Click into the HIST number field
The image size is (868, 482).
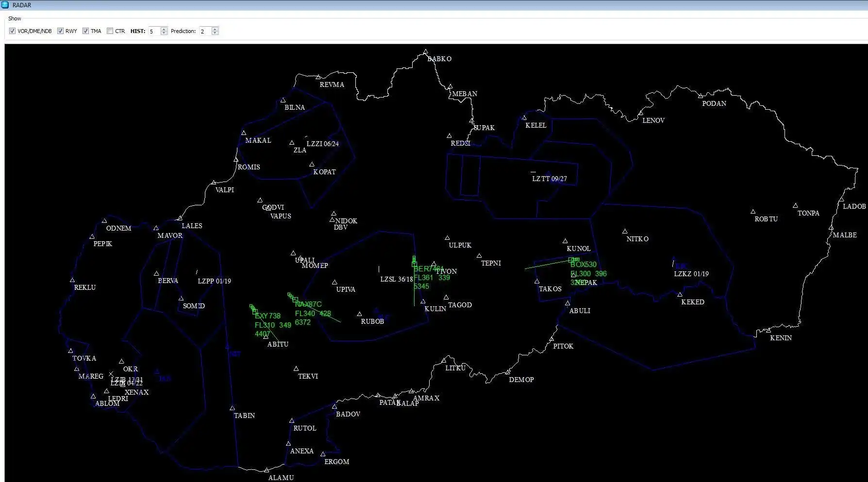click(x=154, y=31)
